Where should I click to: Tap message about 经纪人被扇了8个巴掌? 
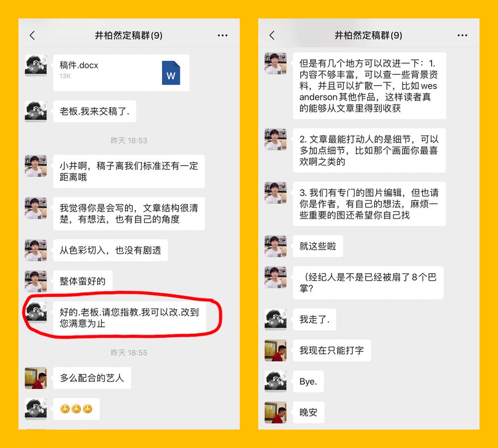(x=368, y=283)
